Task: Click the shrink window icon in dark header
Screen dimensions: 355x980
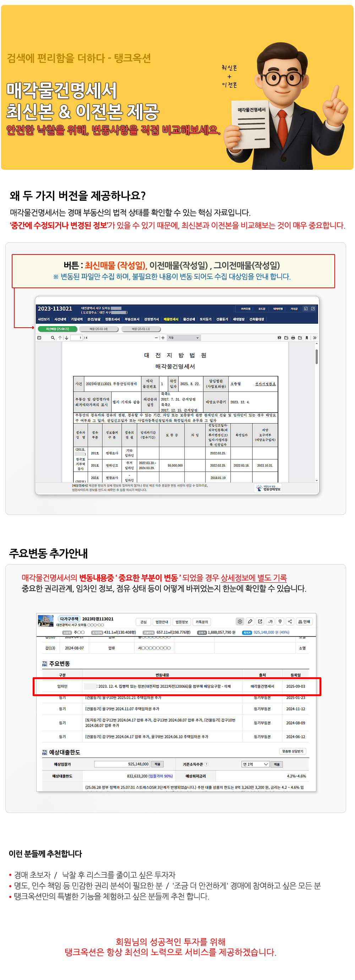Action: [306, 309]
